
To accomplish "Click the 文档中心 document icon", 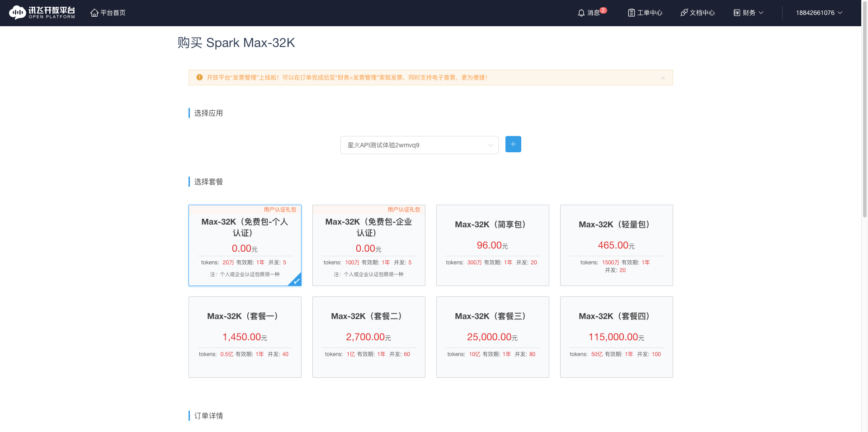I will pyautogui.click(x=684, y=13).
